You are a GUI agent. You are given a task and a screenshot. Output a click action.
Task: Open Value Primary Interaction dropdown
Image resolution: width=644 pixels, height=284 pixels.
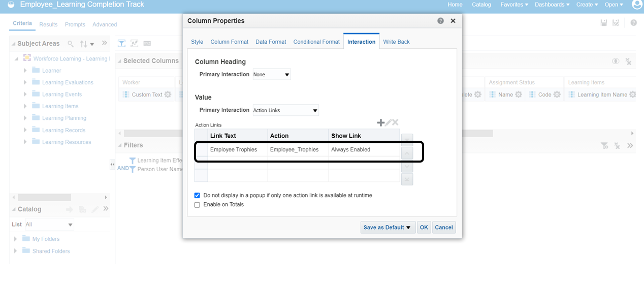pyautogui.click(x=286, y=110)
